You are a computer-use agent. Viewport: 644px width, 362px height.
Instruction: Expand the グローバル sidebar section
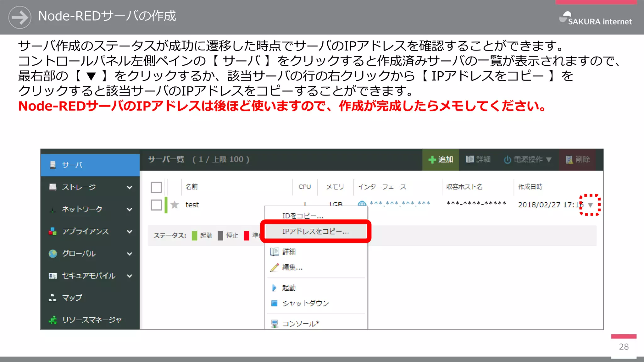pos(129,254)
